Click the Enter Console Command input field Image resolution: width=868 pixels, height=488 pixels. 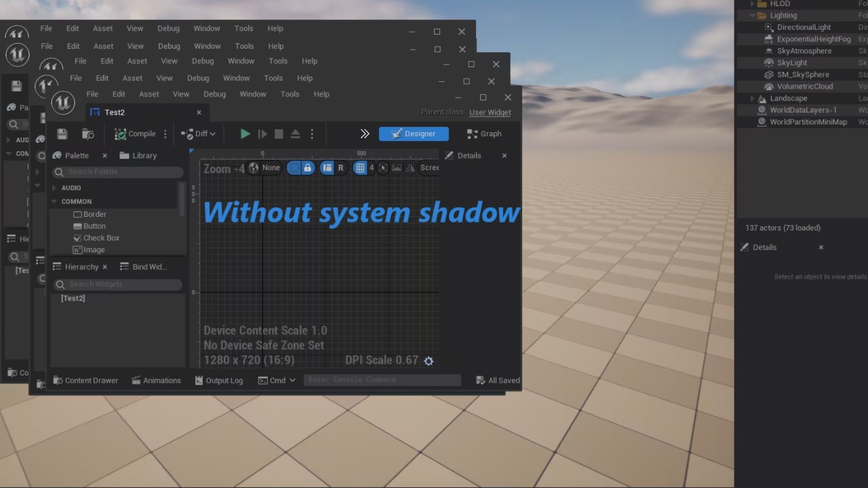coord(382,380)
